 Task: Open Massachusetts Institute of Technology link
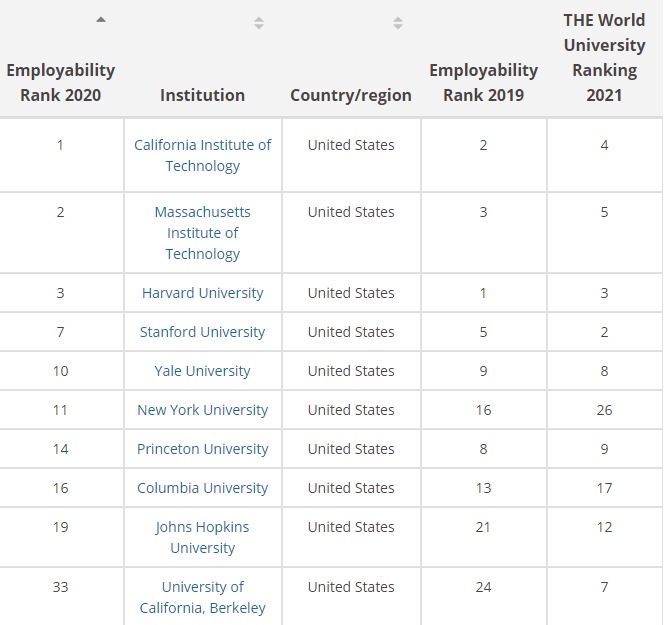click(202, 233)
